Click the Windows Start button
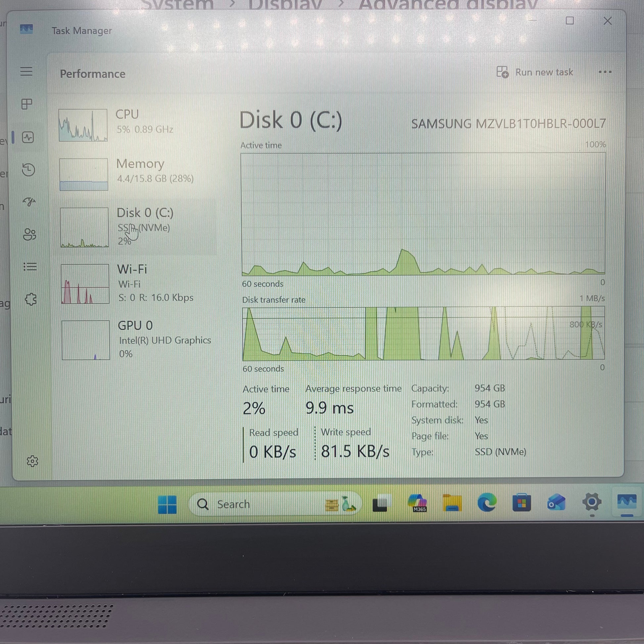Image resolution: width=644 pixels, height=644 pixels. point(167,504)
